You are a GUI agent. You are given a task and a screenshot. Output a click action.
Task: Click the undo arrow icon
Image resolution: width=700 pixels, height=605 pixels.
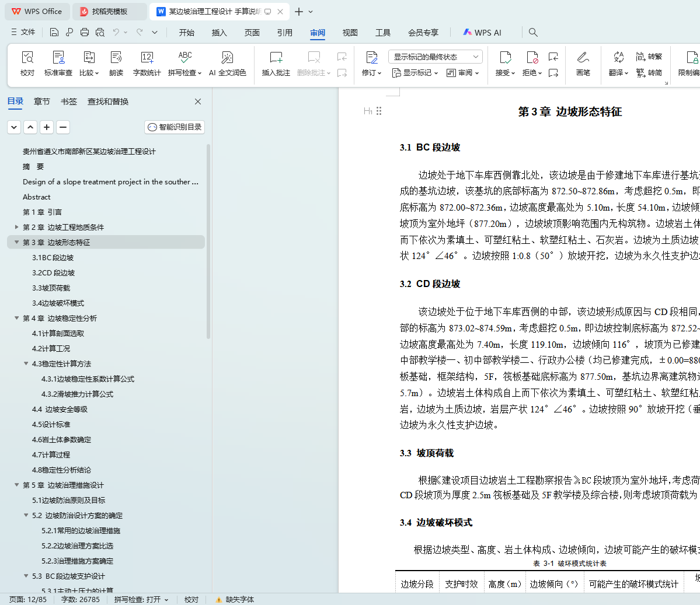(116, 32)
